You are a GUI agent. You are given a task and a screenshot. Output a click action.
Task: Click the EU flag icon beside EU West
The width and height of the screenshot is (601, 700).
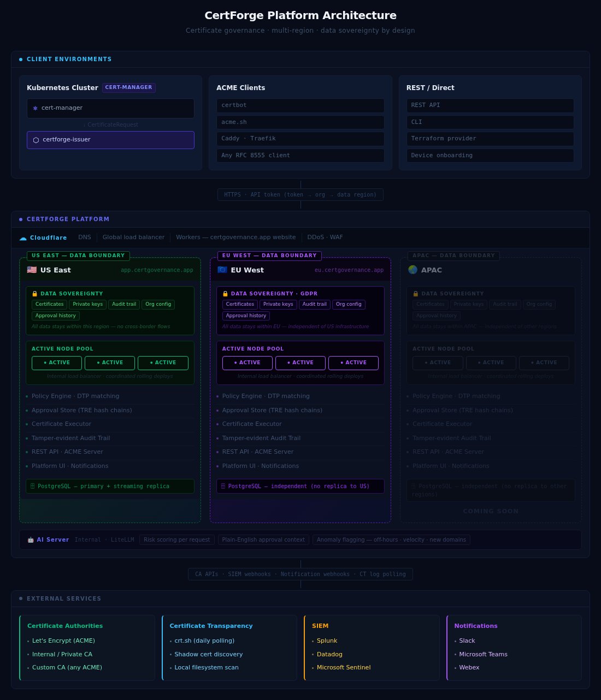pyautogui.click(x=222, y=270)
